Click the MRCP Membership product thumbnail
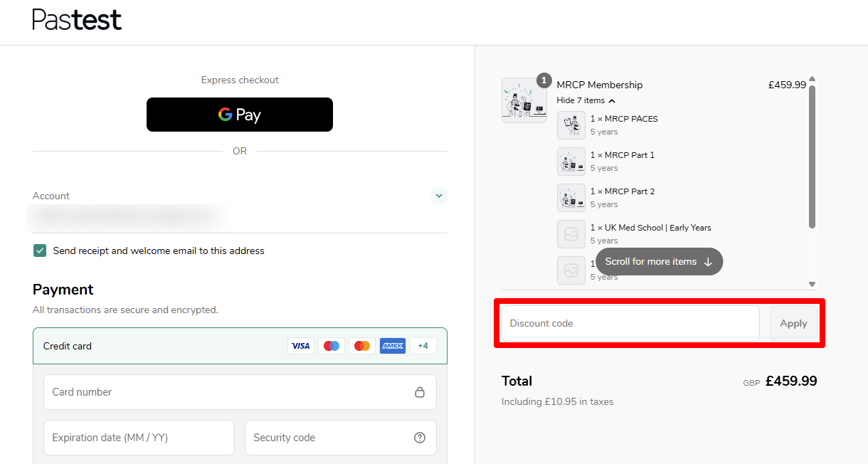The width and height of the screenshot is (868, 464). click(524, 100)
